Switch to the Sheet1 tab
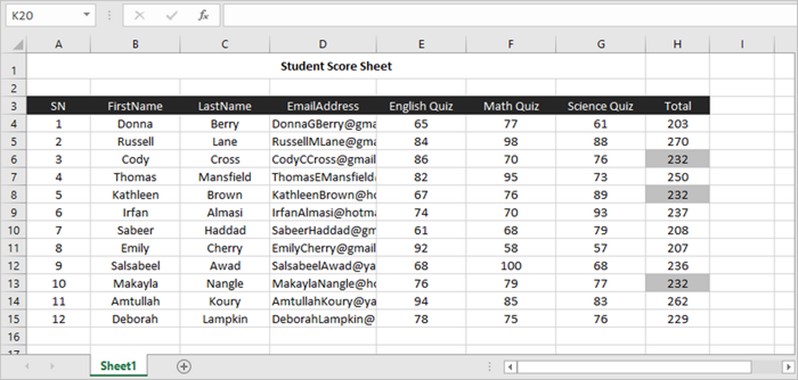Screen dimensions: 798x380 click(x=118, y=366)
